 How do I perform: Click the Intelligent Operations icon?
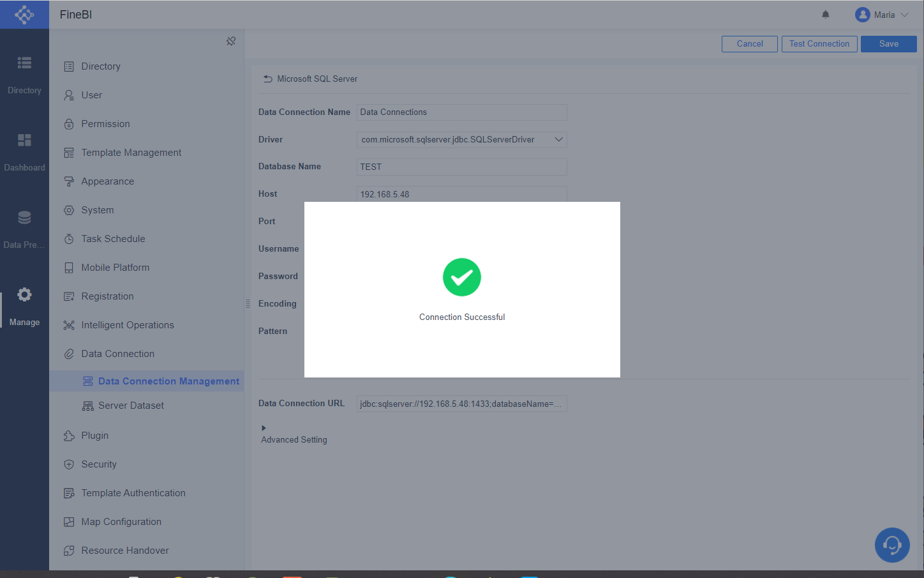point(69,325)
